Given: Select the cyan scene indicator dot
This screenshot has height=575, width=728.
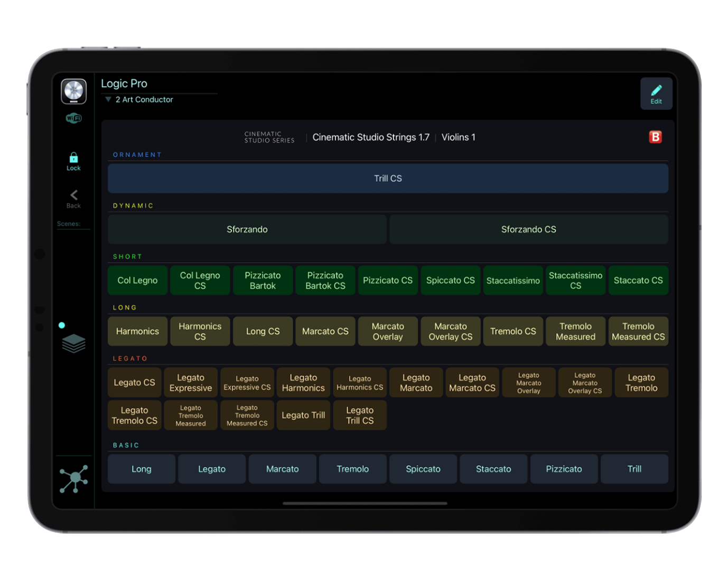Looking at the screenshot, I should (62, 325).
